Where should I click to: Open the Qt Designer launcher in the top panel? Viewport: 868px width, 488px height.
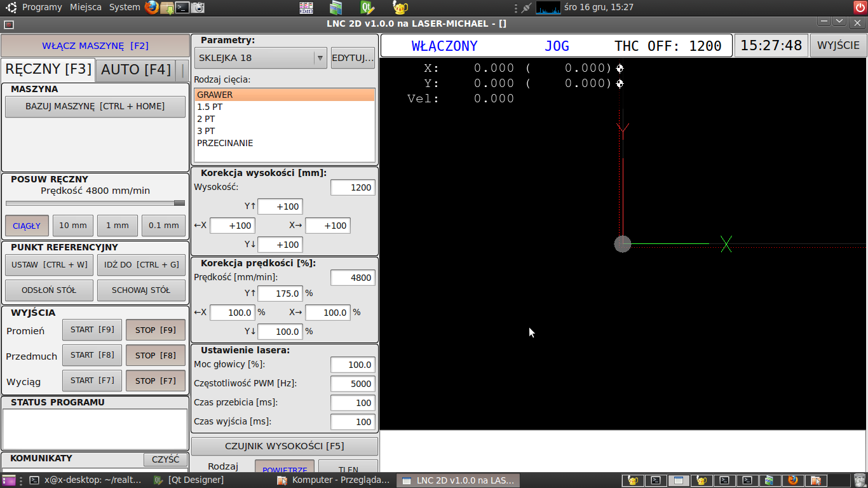[367, 8]
